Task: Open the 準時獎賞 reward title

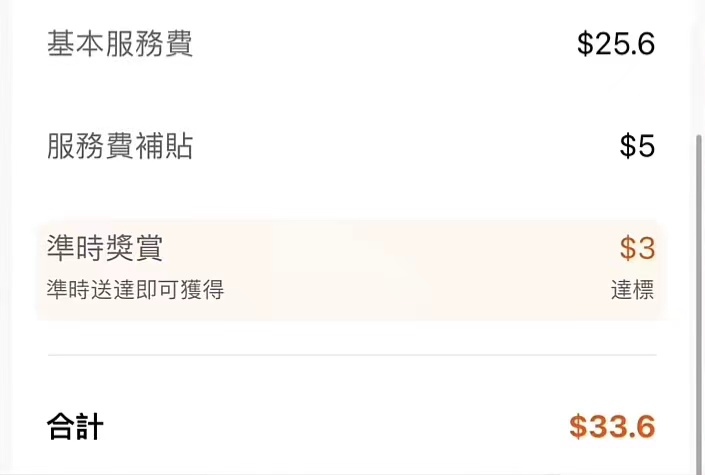Action: [x=105, y=247]
